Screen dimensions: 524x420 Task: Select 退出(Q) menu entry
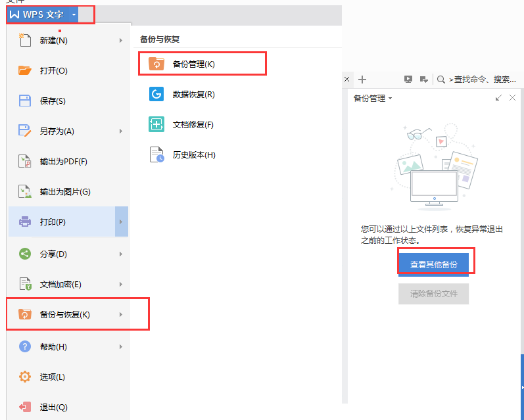(68, 407)
